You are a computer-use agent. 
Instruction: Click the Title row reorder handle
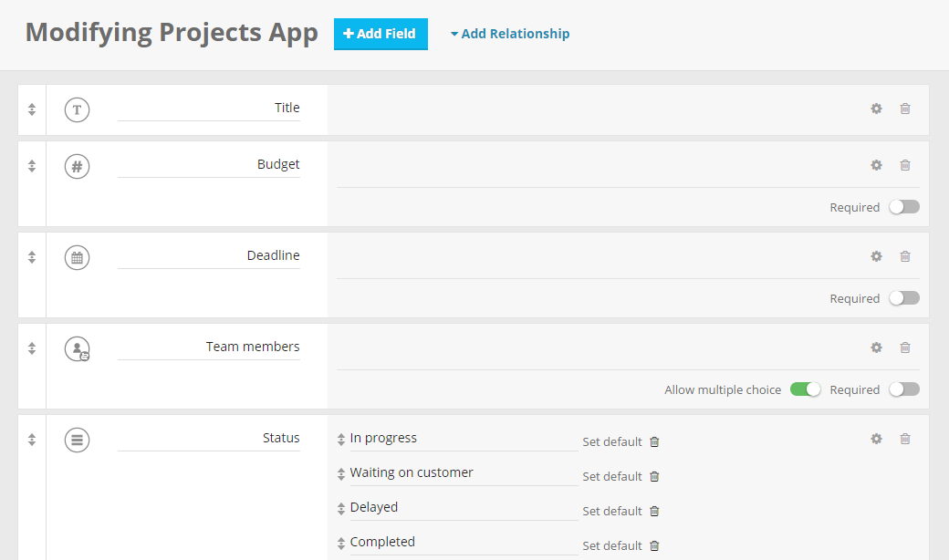32,109
